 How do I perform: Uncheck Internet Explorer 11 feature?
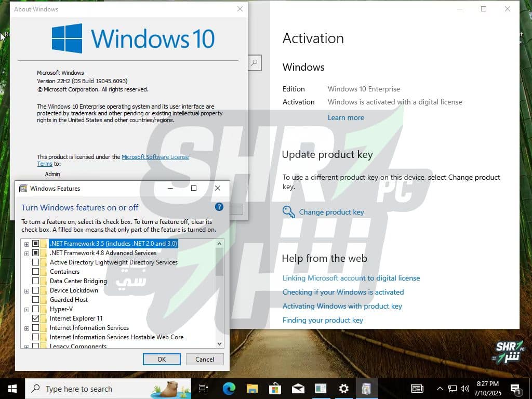[36, 318]
